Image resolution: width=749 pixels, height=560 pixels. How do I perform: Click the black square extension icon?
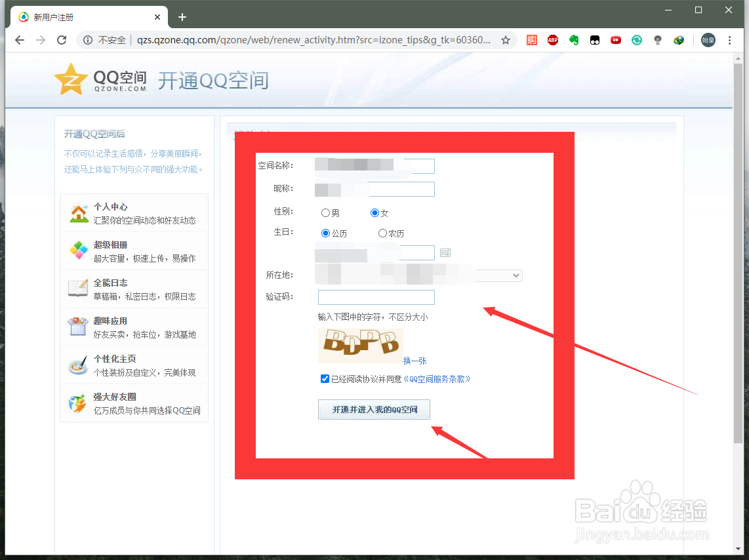(595, 40)
